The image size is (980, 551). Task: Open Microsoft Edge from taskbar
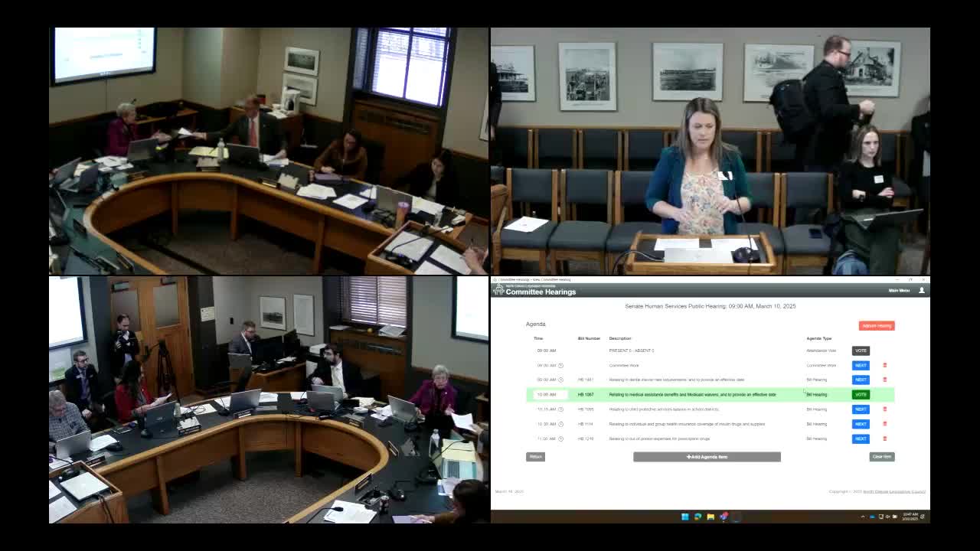697,517
